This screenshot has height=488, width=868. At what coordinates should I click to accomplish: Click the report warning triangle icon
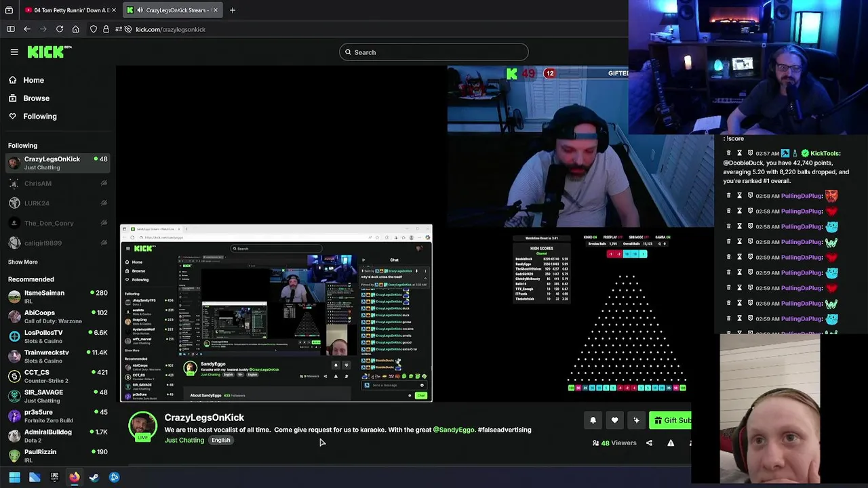point(671,443)
